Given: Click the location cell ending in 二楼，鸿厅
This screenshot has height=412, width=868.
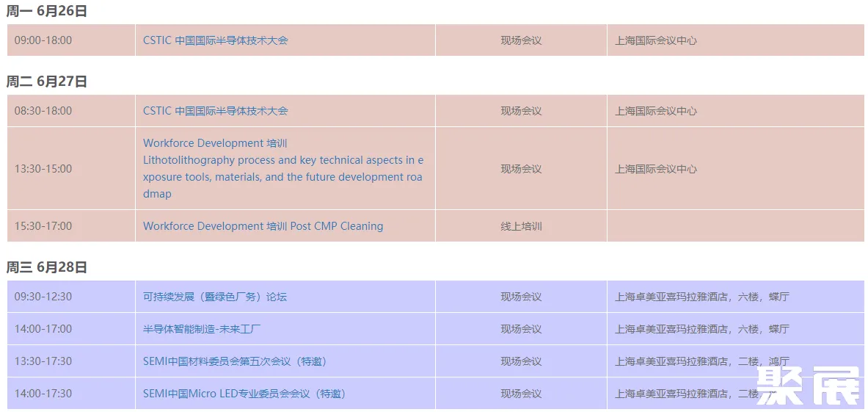Looking at the screenshot, I should (x=702, y=361).
